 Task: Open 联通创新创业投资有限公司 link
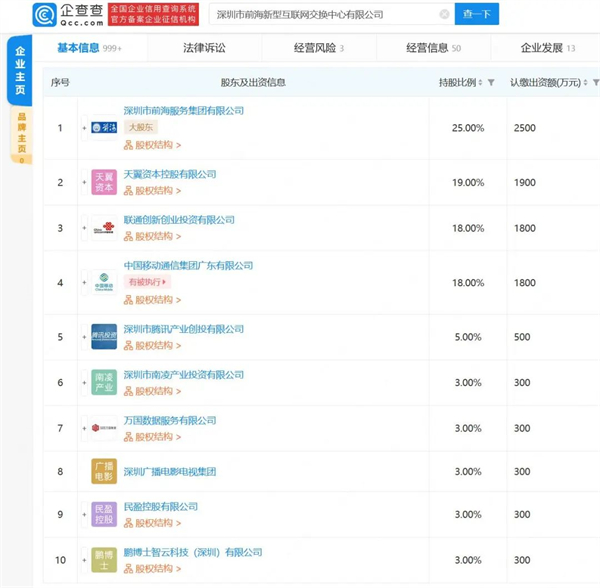tap(179, 220)
